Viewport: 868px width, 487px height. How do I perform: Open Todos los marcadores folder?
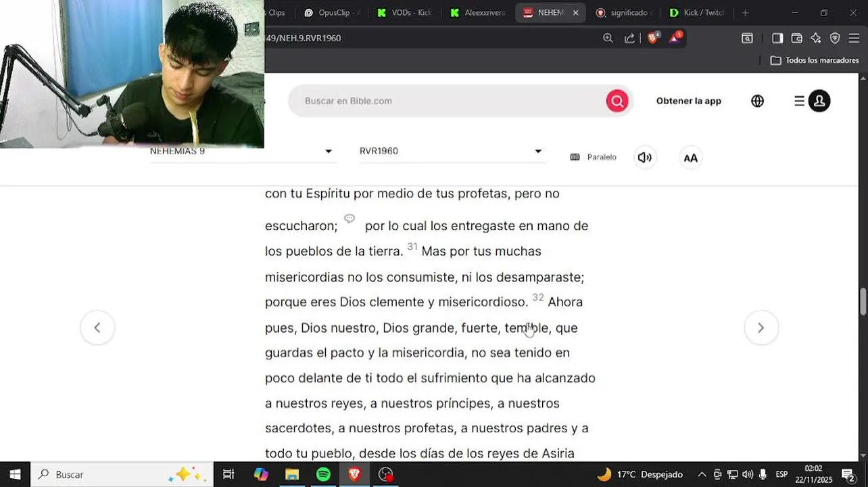click(815, 60)
